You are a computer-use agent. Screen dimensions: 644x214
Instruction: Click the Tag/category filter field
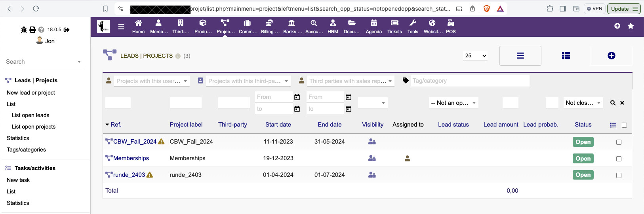click(x=470, y=81)
